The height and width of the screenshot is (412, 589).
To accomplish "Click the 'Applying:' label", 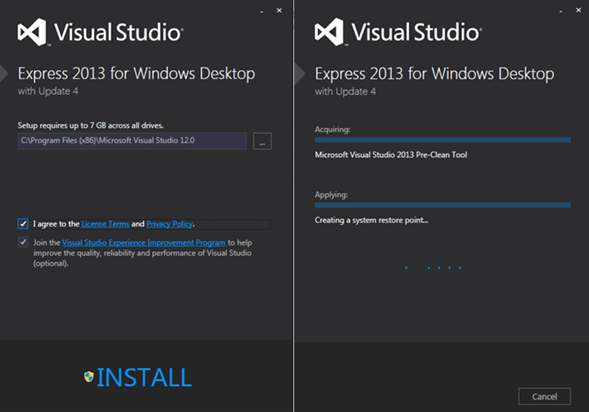I will pyautogui.click(x=331, y=195).
